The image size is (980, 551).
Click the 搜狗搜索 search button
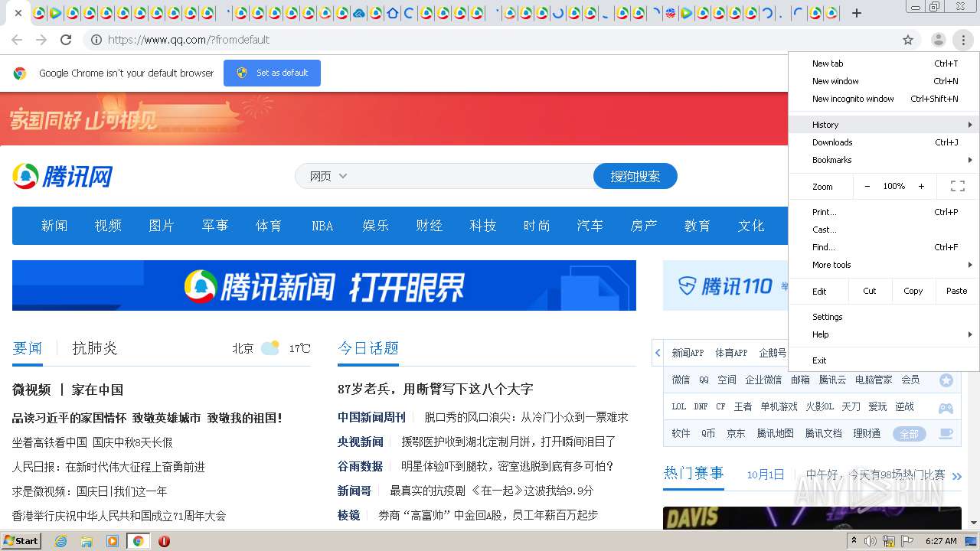coord(635,176)
